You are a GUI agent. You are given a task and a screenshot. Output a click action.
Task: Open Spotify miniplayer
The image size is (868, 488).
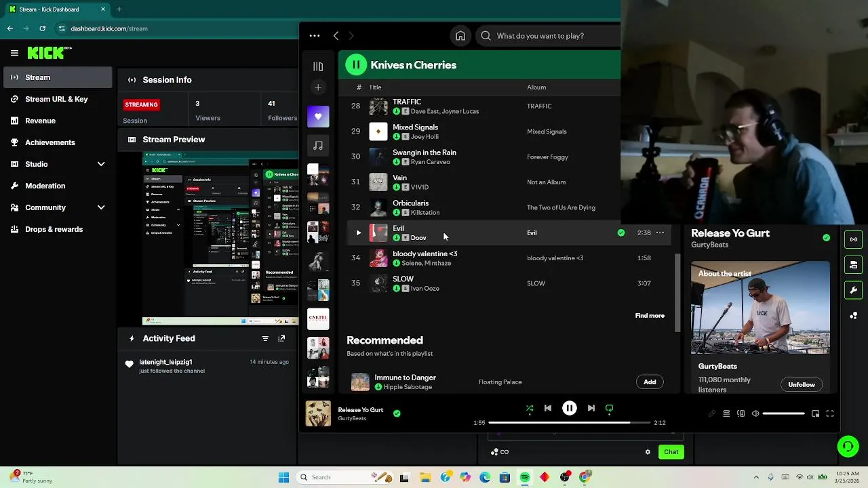[815, 413]
